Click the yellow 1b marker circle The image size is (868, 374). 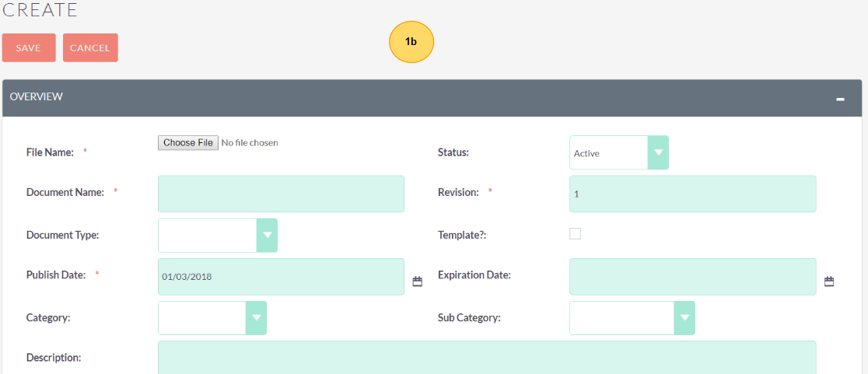(411, 42)
